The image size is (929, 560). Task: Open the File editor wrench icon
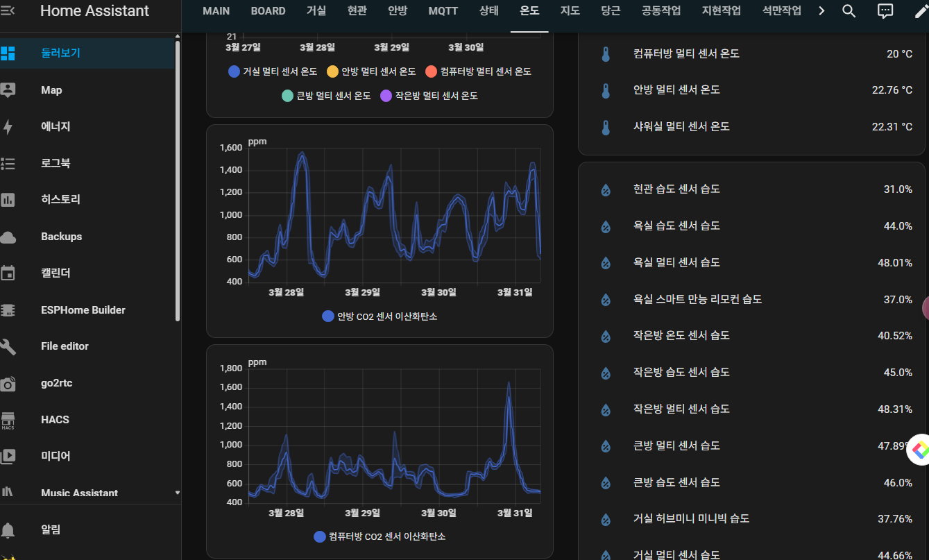[x=8, y=346]
